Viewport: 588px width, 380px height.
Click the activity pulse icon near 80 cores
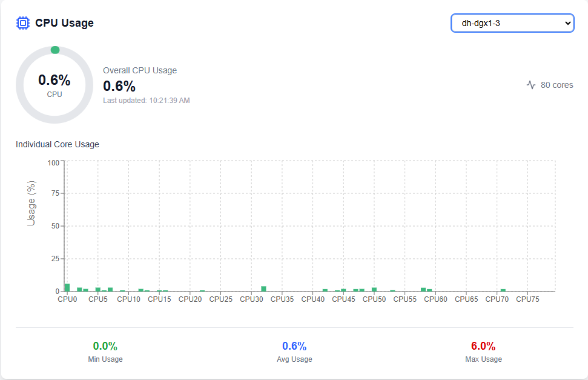pyautogui.click(x=531, y=85)
